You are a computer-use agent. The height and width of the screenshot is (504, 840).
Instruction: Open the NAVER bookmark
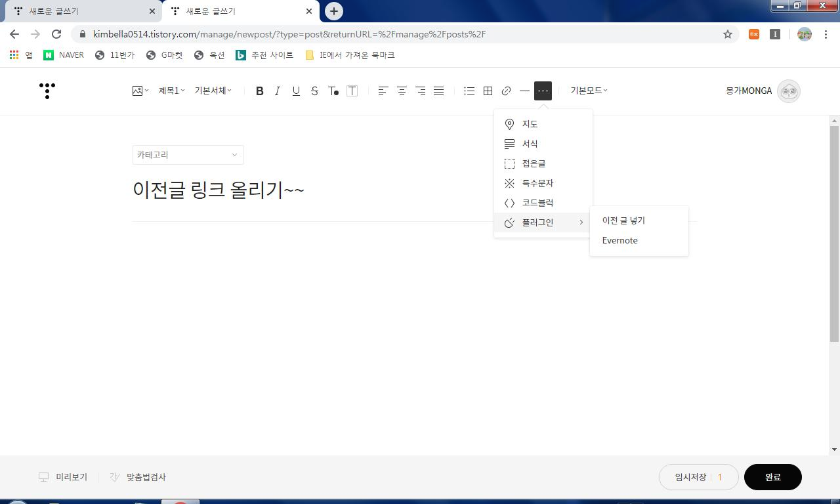pyautogui.click(x=64, y=55)
